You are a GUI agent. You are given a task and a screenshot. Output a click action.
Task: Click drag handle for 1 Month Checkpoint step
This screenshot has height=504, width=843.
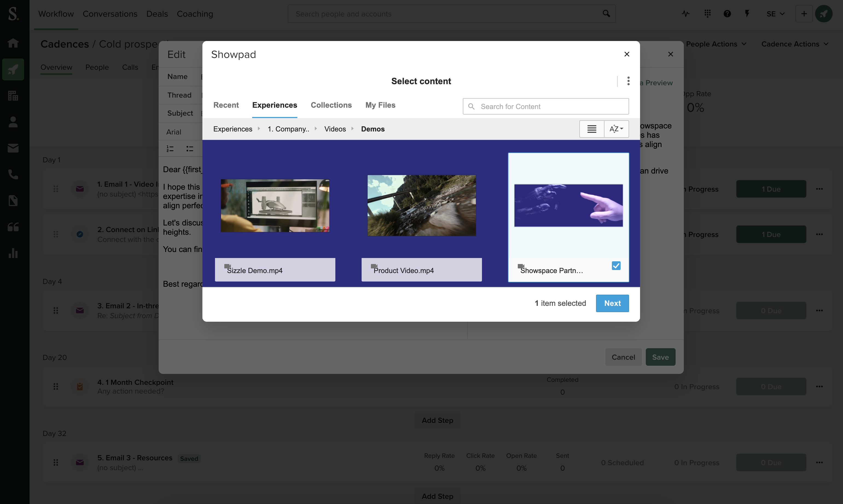(56, 386)
